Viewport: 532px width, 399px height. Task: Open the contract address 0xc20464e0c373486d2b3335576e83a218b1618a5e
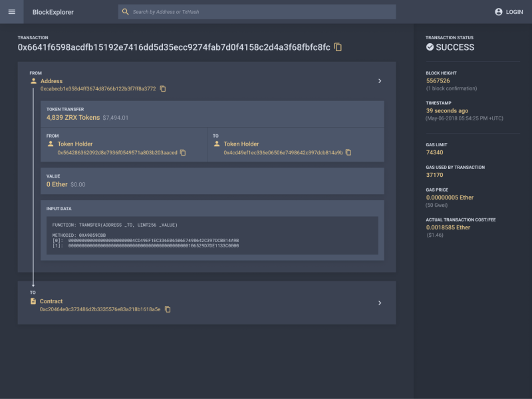[100, 309]
